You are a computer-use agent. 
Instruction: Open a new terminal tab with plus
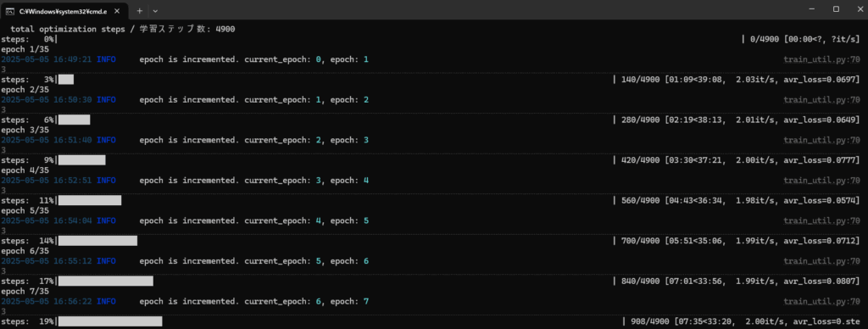pyautogui.click(x=140, y=10)
